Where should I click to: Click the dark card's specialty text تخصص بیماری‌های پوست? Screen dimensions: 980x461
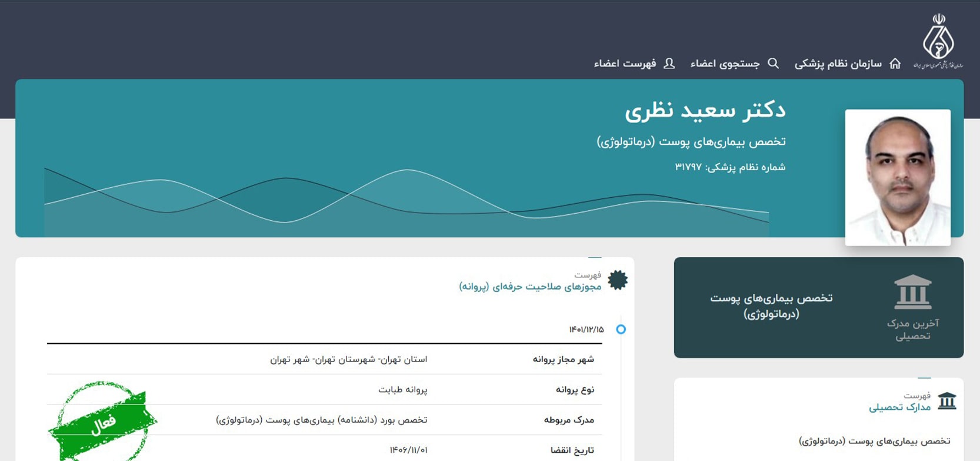pyautogui.click(x=771, y=306)
